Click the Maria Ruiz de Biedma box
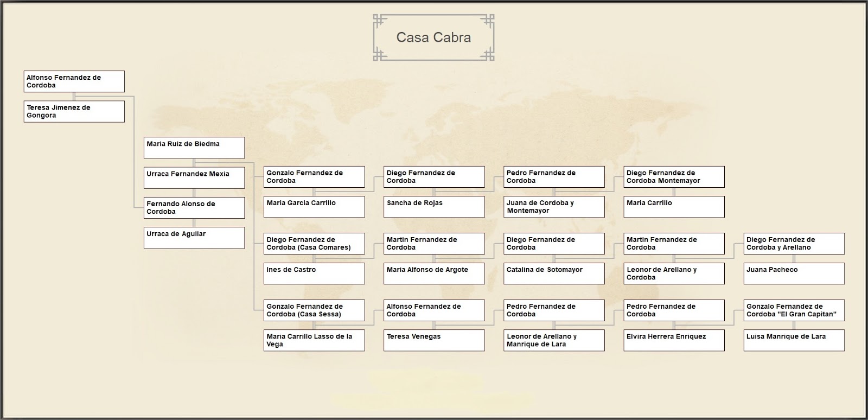The width and height of the screenshot is (868, 420). 194,148
